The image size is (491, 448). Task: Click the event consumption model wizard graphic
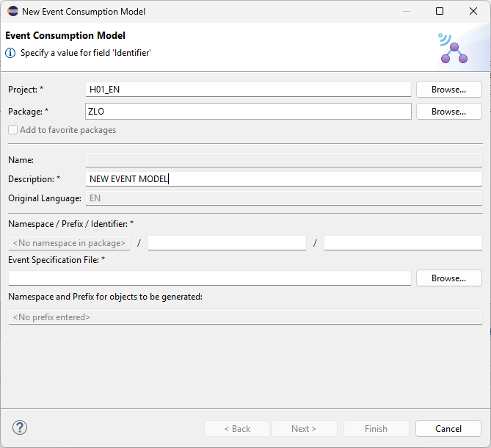453,48
